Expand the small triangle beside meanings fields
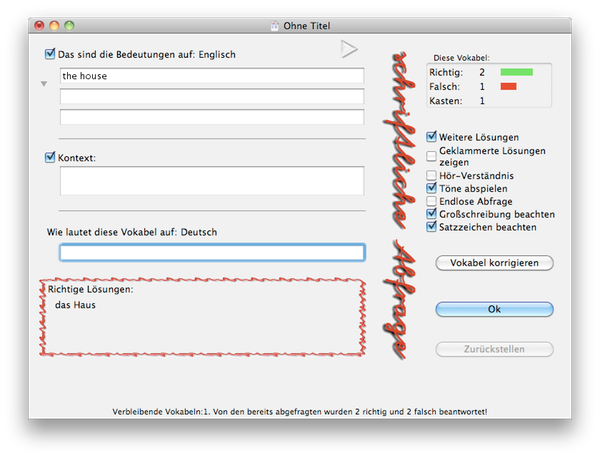The image size is (600, 458). click(x=44, y=84)
